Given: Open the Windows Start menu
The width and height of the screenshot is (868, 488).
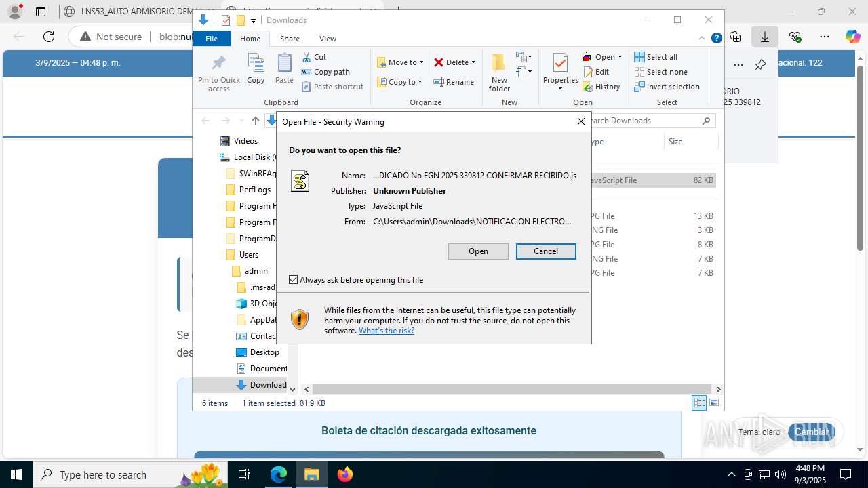Looking at the screenshot, I should (16, 474).
